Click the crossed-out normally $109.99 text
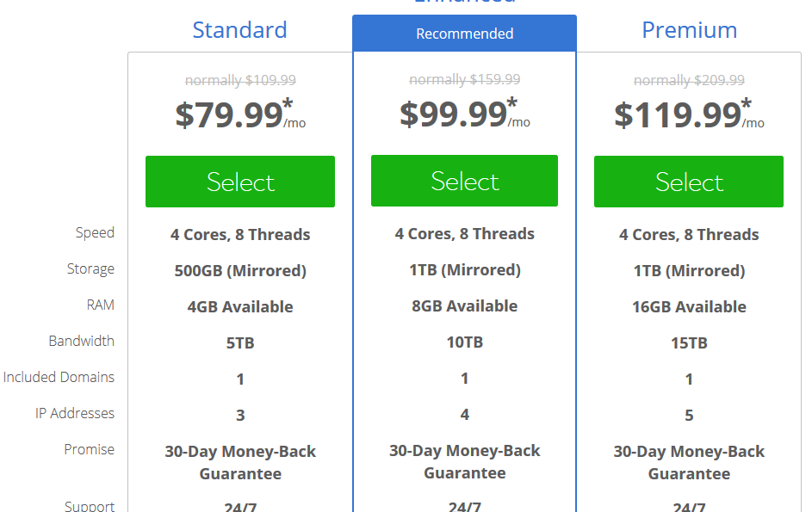Image resolution: width=812 pixels, height=512 pixels. tap(240, 80)
